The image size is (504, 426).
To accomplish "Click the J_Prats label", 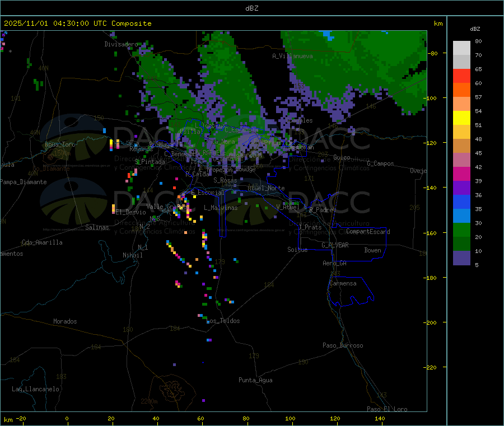I will [310, 227].
